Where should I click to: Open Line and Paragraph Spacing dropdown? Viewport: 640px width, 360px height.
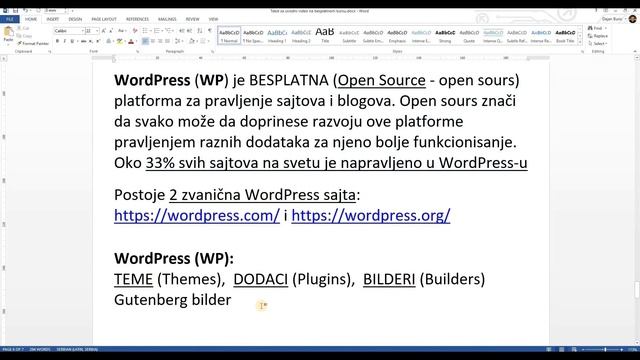pos(179,41)
